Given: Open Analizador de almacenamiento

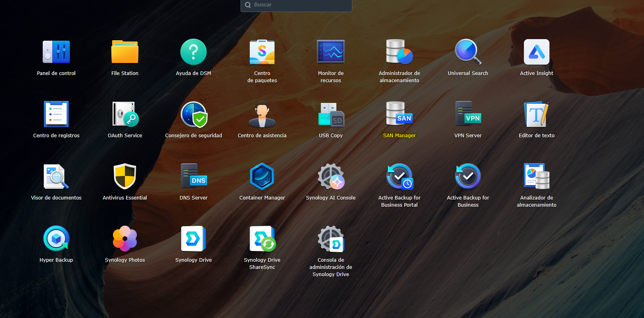Looking at the screenshot, I should (537, 176).
